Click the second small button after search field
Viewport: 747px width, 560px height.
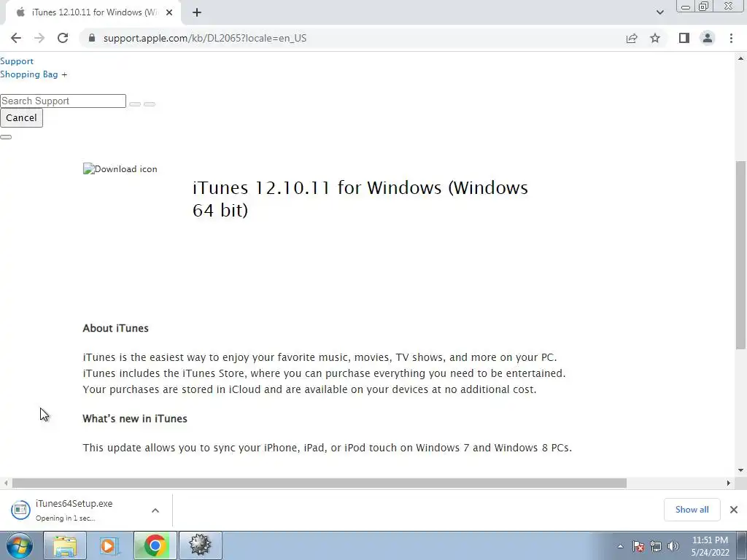coord(150,104)
